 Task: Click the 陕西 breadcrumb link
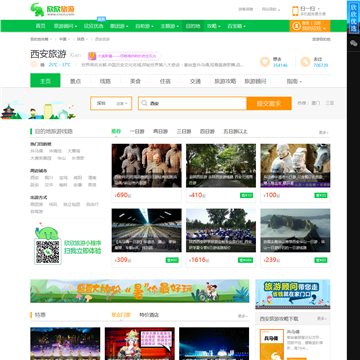tap(81, 39)
